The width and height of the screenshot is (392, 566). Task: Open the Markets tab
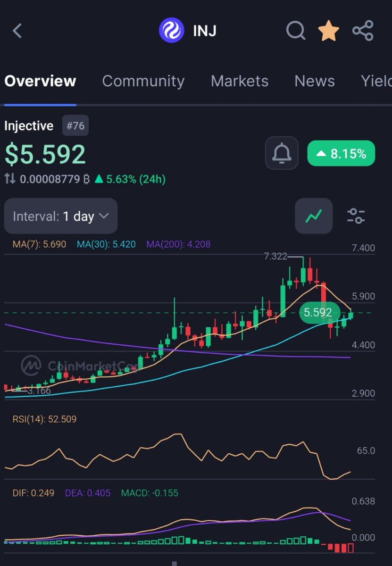240,81
